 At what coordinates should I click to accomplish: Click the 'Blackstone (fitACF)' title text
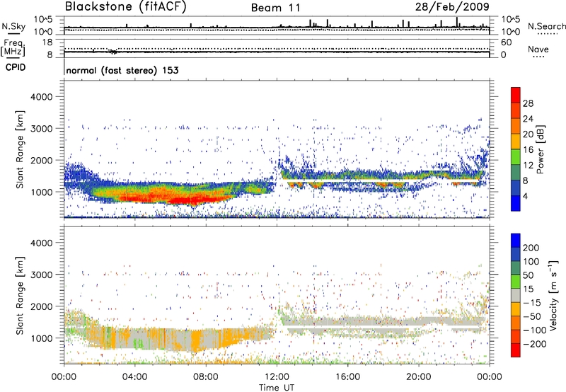pos(126,7)
